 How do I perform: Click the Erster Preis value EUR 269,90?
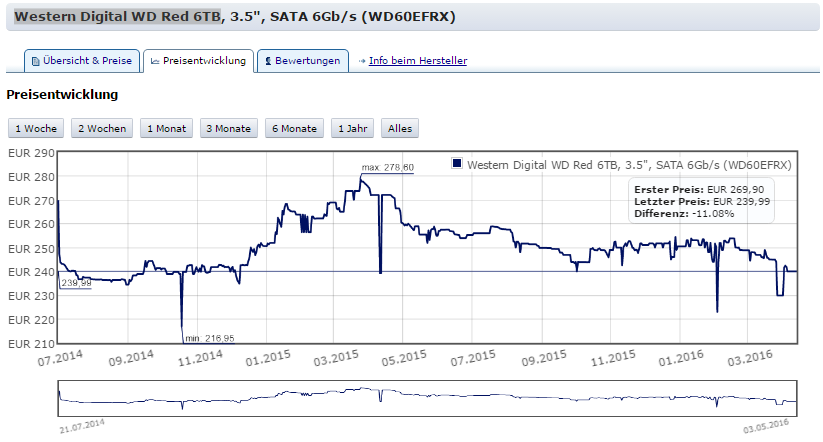(x=735, y=190)
